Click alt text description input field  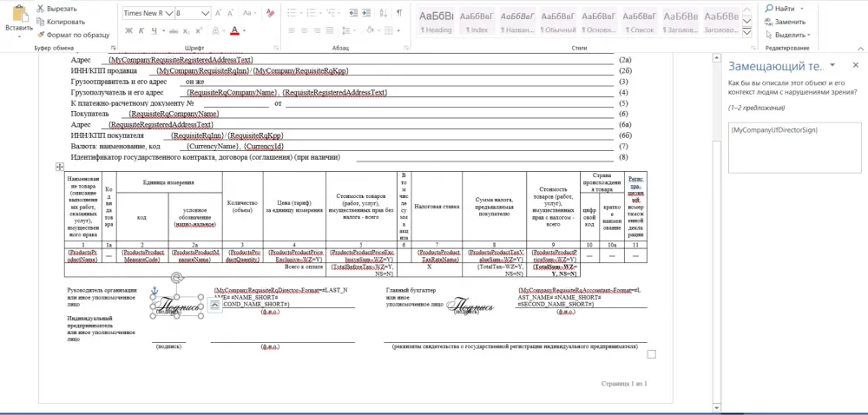[794, 148]
